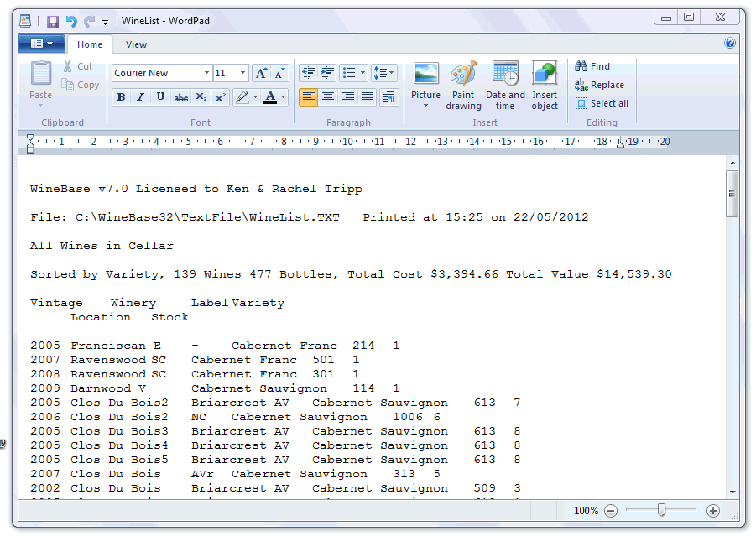Click Zoom out minus button
The image size is (756, 536).
pos(610,511)
